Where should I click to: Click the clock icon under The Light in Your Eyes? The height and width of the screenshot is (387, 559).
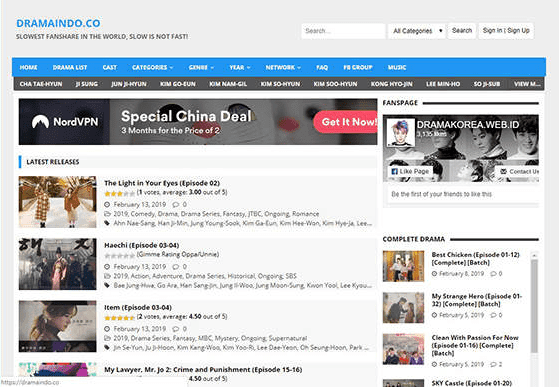pos(107,205)
